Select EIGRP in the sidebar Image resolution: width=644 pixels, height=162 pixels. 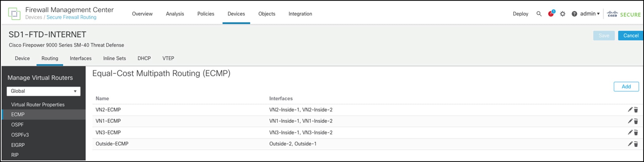(x=18, y=145)
